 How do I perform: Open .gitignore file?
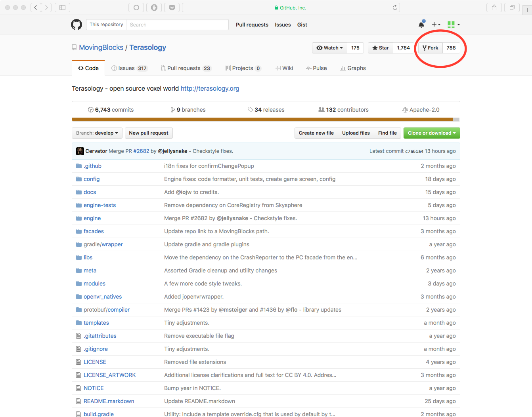(96, 349)
